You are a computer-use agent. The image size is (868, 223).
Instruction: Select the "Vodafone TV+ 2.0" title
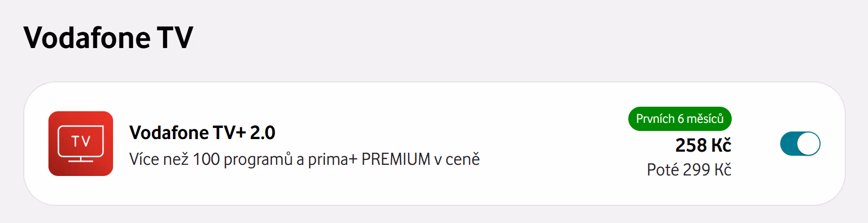(202, 132)
